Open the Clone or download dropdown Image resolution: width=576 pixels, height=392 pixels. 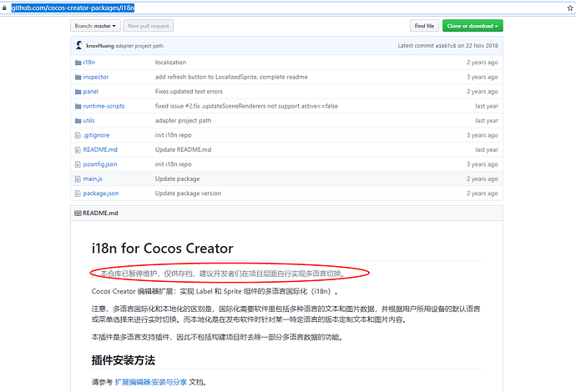pos(472,26)
